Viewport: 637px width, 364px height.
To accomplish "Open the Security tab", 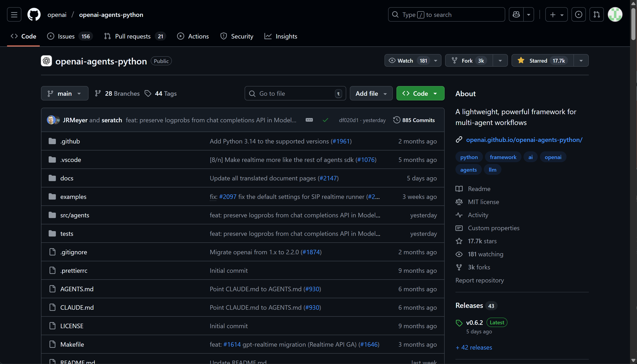I will tap(237, 36).
